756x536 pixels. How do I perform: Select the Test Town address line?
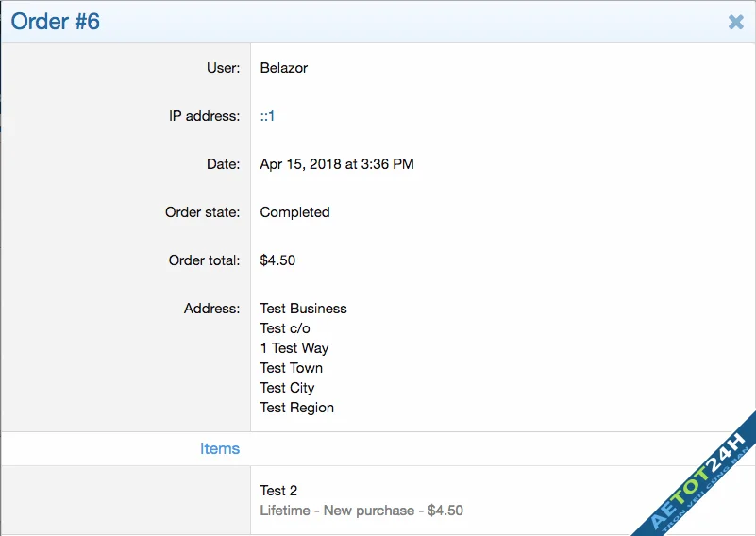pyautogui.click(x=291, y=368)
